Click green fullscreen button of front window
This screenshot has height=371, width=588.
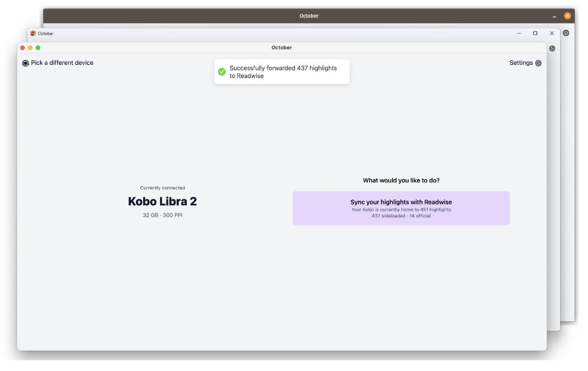click(x=39, y=48)
